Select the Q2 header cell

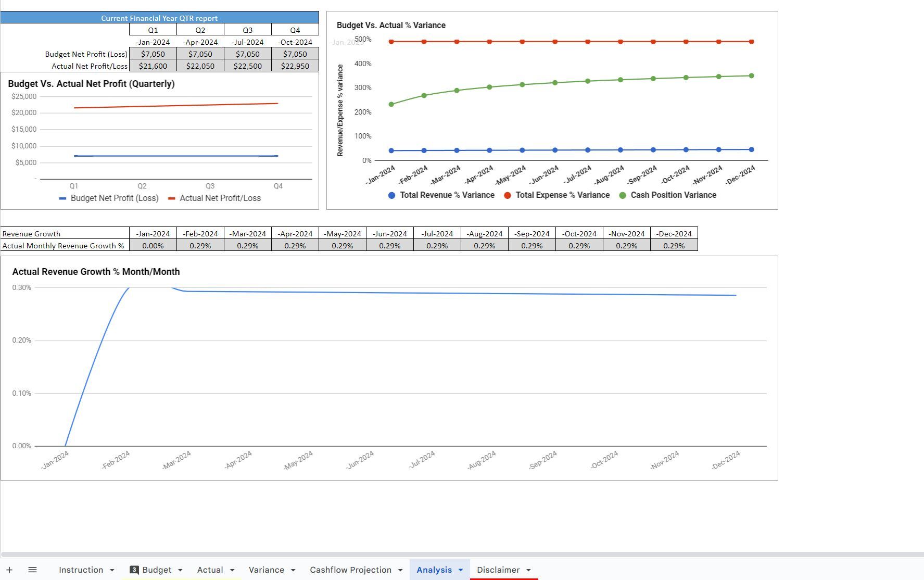[200, 30]
